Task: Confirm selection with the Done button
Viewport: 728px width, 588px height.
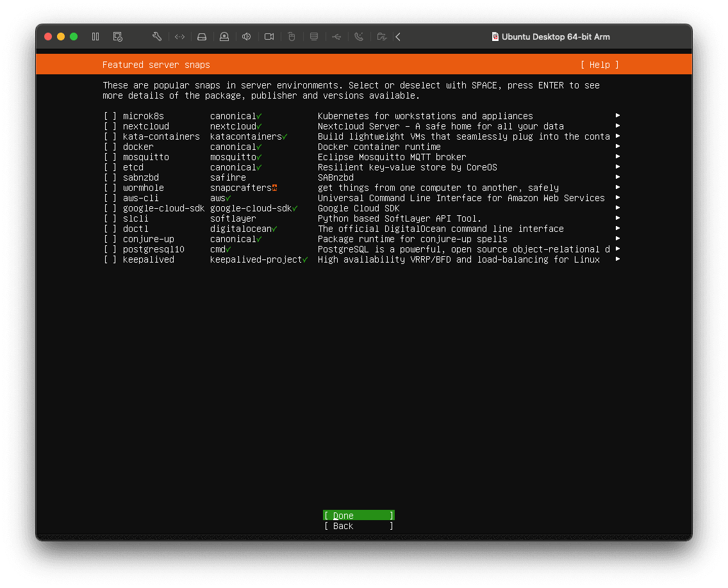Action: [x=359, y=516]
